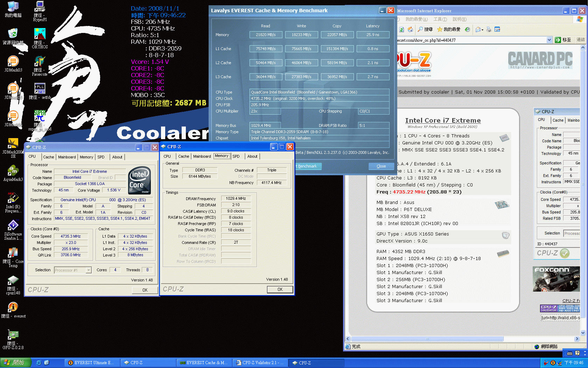Click the 1029.4 MHz DRAM Frequency value
Image resolution: width=588 pixels, height=368 pixels.
tap(236, 199)
